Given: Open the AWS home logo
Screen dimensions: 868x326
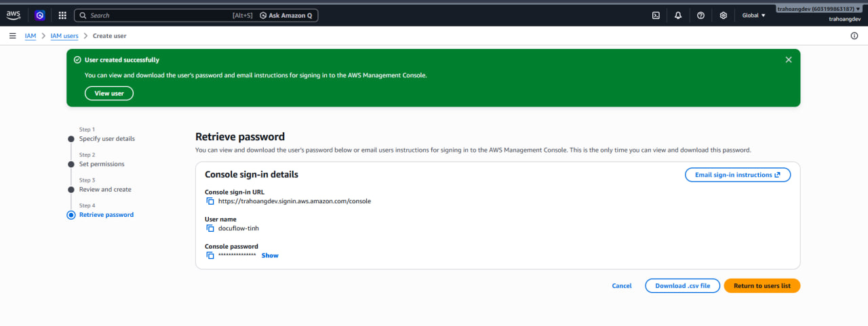Looking at the screenshot, I should coord(14,15).
